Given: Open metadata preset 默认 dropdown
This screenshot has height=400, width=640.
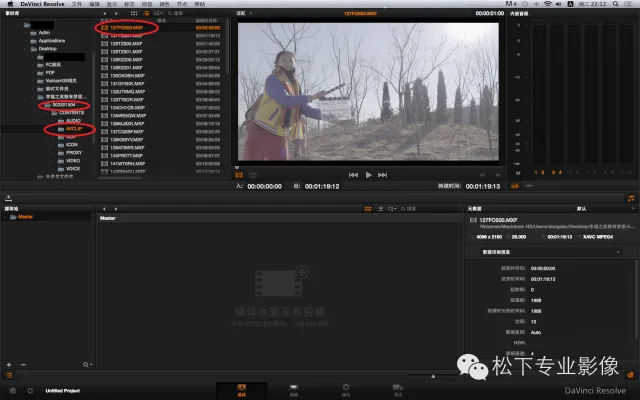Looking at the screenshot, I should point(605,209).
